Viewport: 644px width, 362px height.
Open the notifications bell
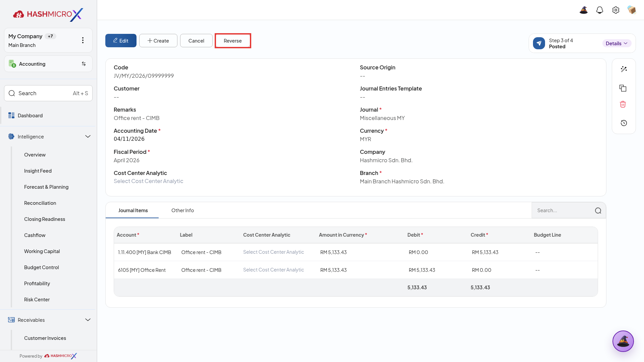point(600,10)
